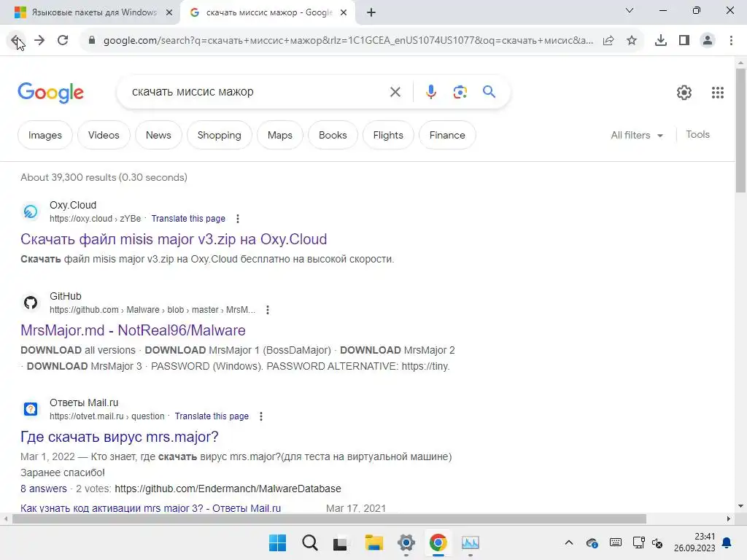Filter results by Images
747x560 pixels.
tap(45, 135)
